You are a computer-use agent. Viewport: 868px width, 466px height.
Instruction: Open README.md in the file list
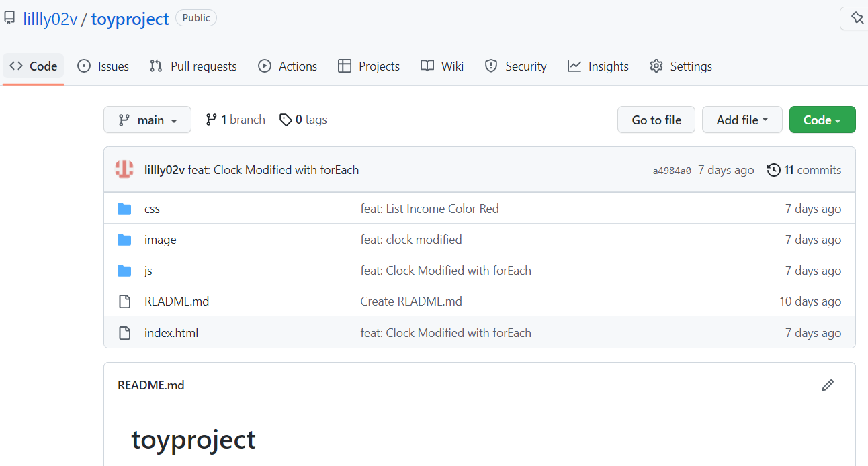pos(177,301)
